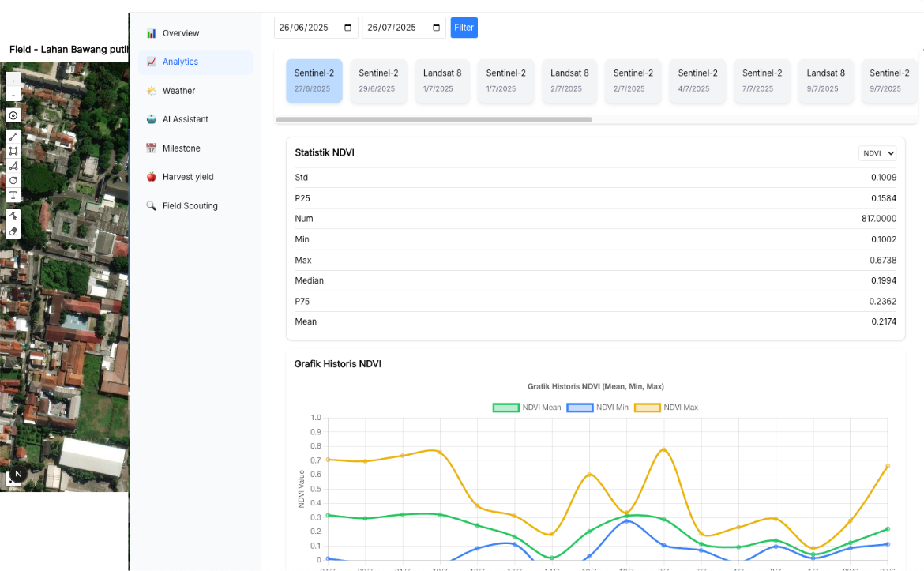Viewport: 924px width, 571px height.
Task: Click the horizontal scrollbar under satellite dates
Action: 434,120
